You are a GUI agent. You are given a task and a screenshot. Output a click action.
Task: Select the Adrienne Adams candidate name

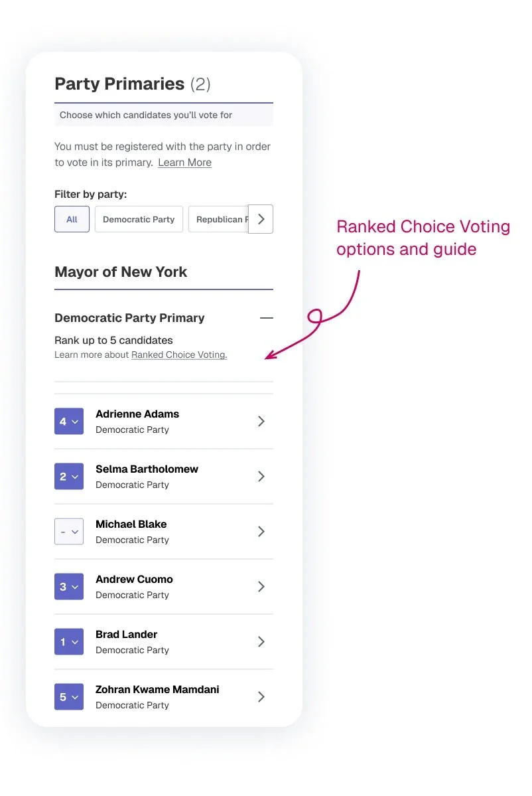(x=137, y=414)
